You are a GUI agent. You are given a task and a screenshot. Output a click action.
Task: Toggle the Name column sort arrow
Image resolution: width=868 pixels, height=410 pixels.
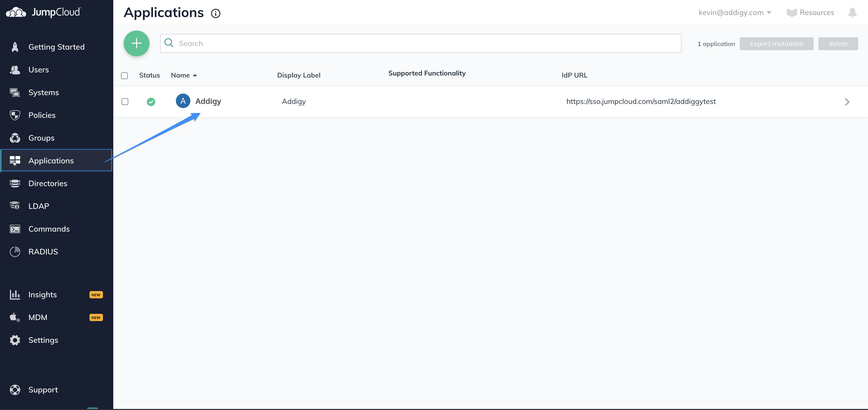click(195, 75)
